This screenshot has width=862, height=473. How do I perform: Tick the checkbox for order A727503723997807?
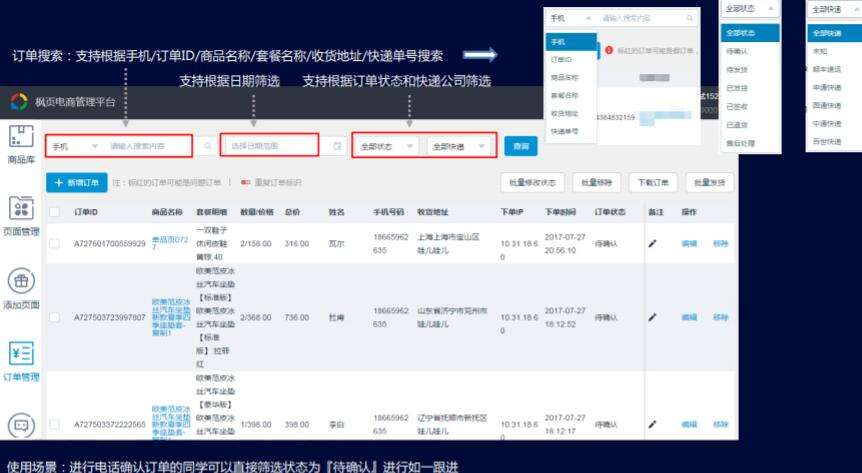pyautogui.click(x=54, y=317)
